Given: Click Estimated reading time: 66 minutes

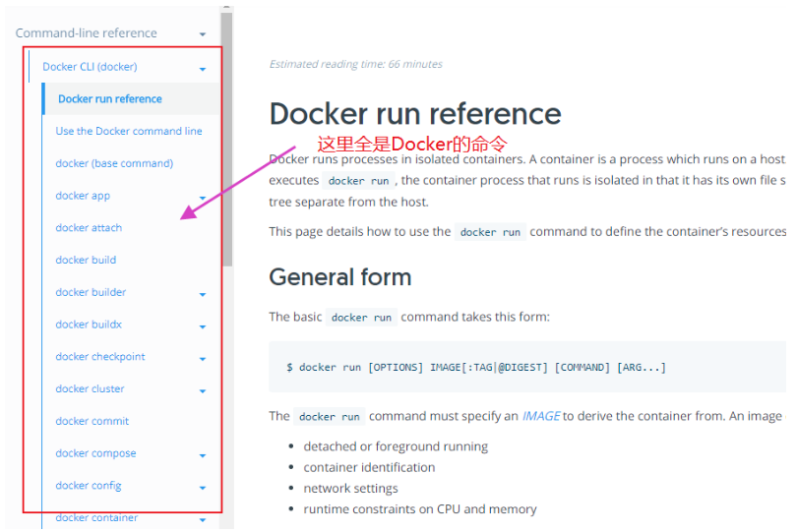Looking at the screenshot, I should coord(356,64).
